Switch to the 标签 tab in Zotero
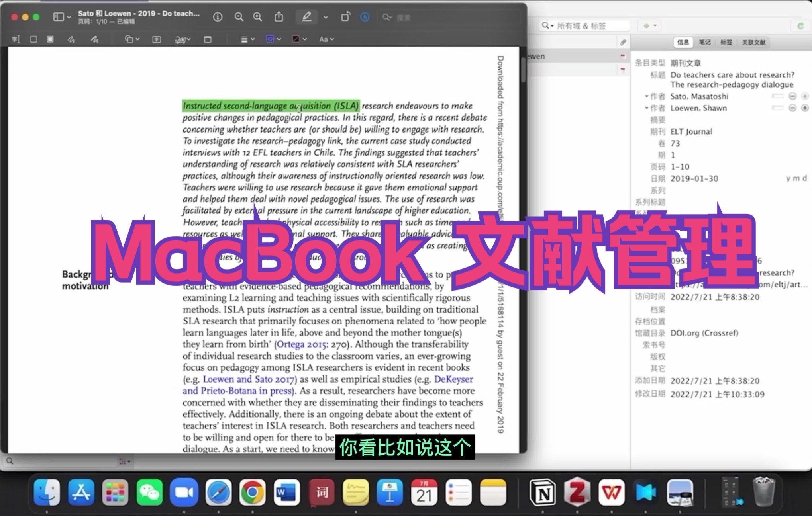The width and height of the screenshot is (812, 516). (726, 42)
